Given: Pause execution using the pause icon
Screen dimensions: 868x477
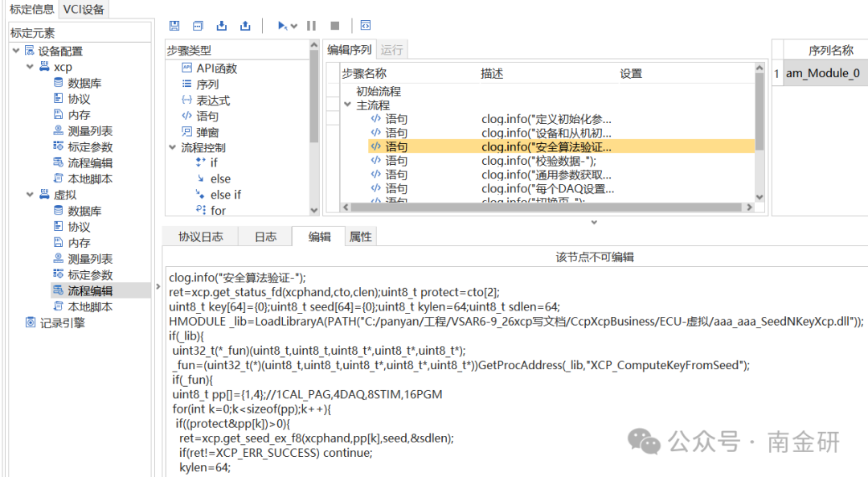Looking at the screenshot, I should point(311,25).
